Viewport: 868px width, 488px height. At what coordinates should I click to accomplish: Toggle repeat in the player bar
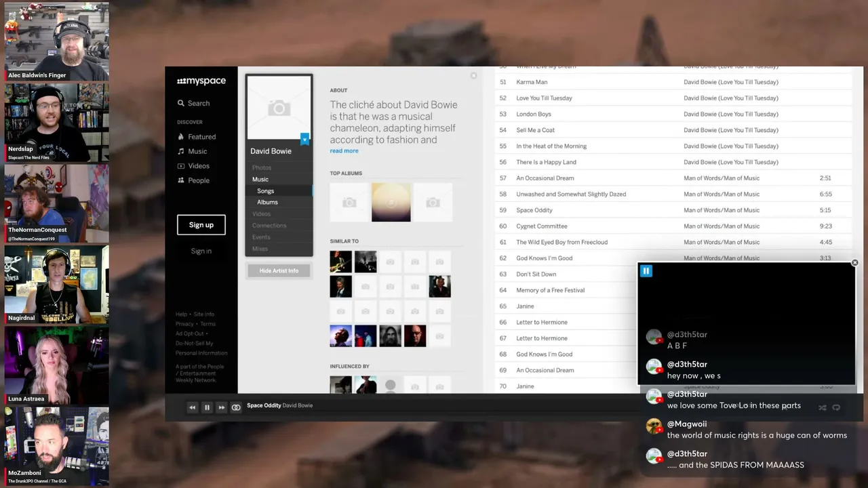pyautogui.click(x=836, y=408)
